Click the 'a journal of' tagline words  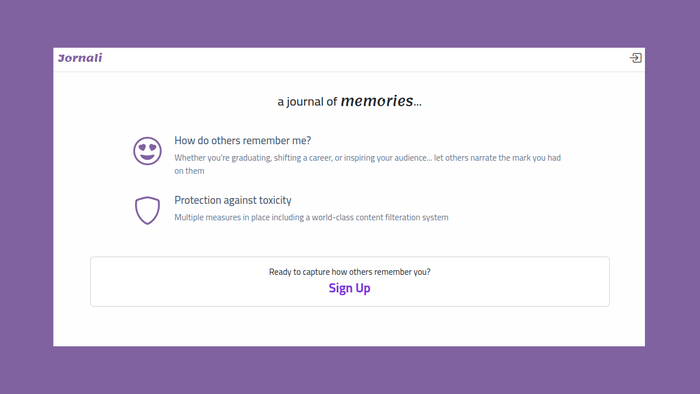pos(307,102)
